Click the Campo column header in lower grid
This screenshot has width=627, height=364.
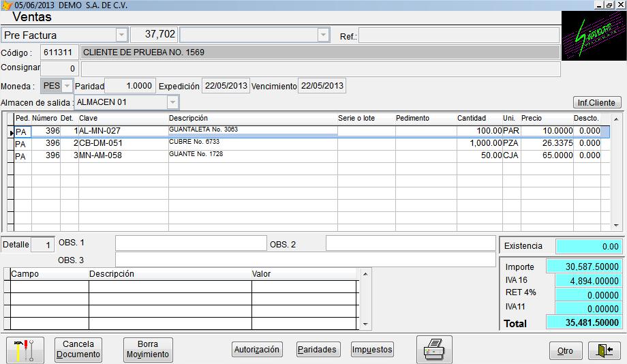50,274
